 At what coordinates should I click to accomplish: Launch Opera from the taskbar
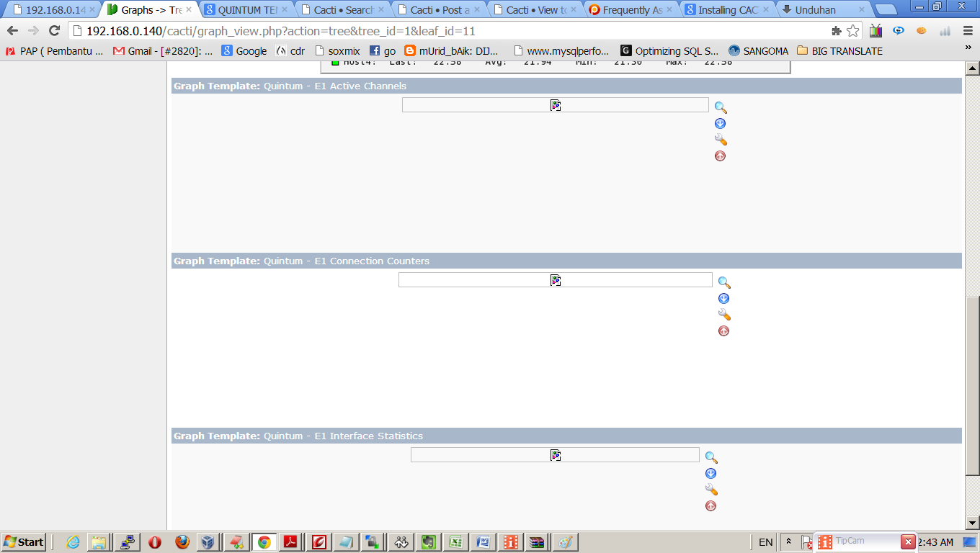(x=155, y=542)
